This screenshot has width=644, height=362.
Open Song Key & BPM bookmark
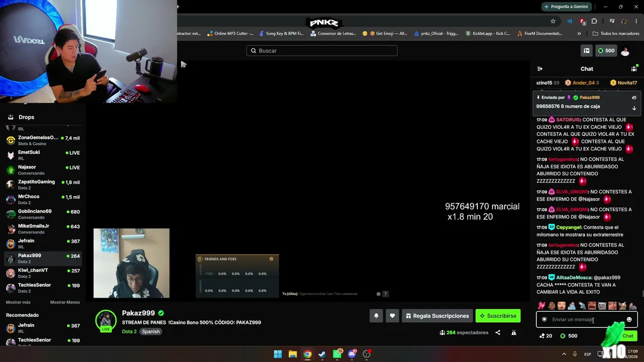[x=281, y=34]
